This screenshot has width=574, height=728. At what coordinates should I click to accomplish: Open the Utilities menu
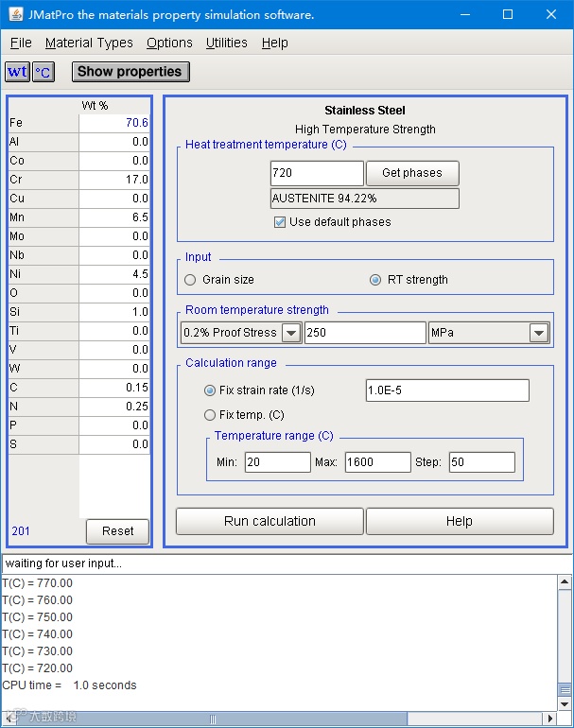click(226, 43)
